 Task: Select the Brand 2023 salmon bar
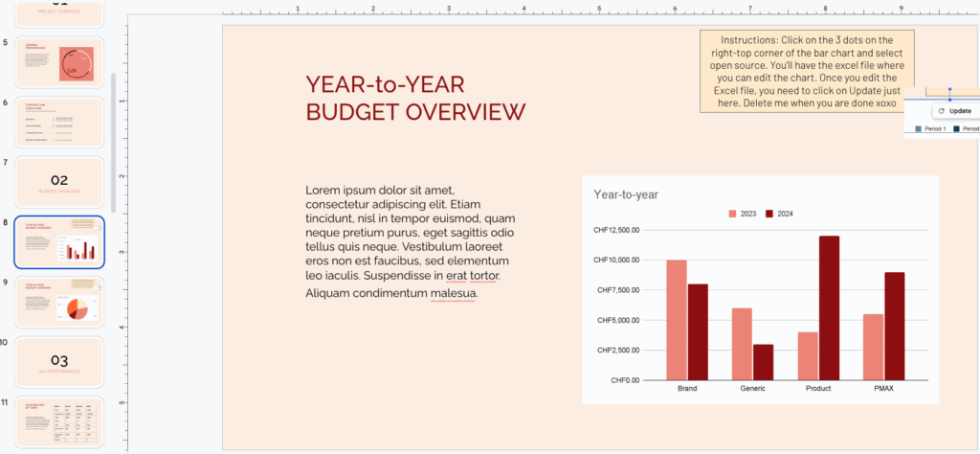click(x=677, y=320)
